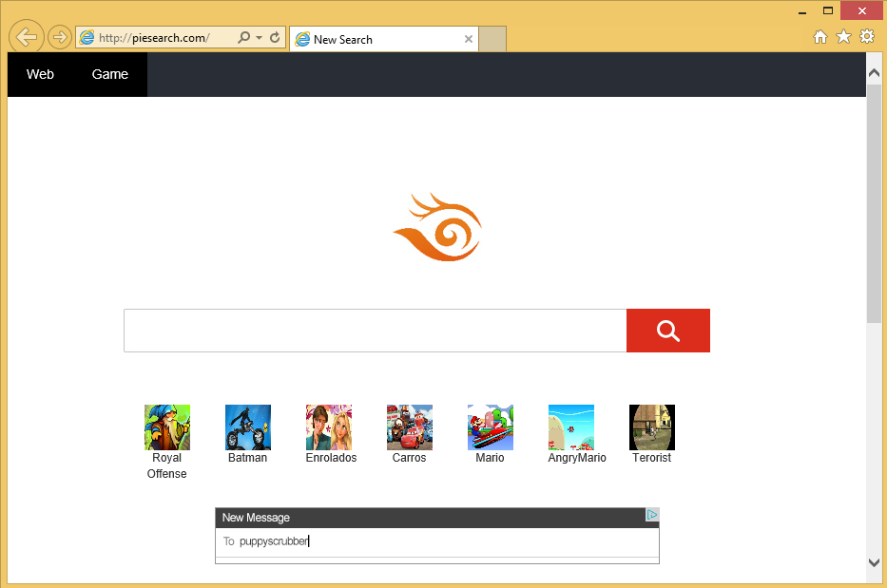
Task: Click the Royal Offense text link
Action: [x=167, y=465]
